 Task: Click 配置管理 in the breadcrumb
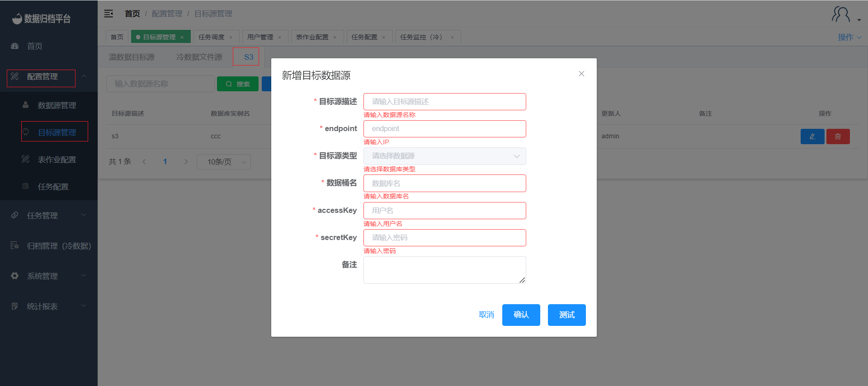(x=167, y=14)
